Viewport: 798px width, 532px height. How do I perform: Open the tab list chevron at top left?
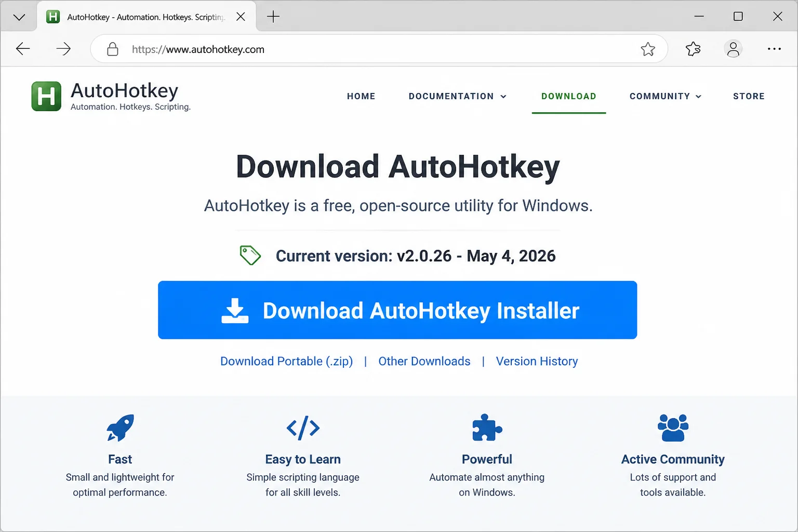19,17
